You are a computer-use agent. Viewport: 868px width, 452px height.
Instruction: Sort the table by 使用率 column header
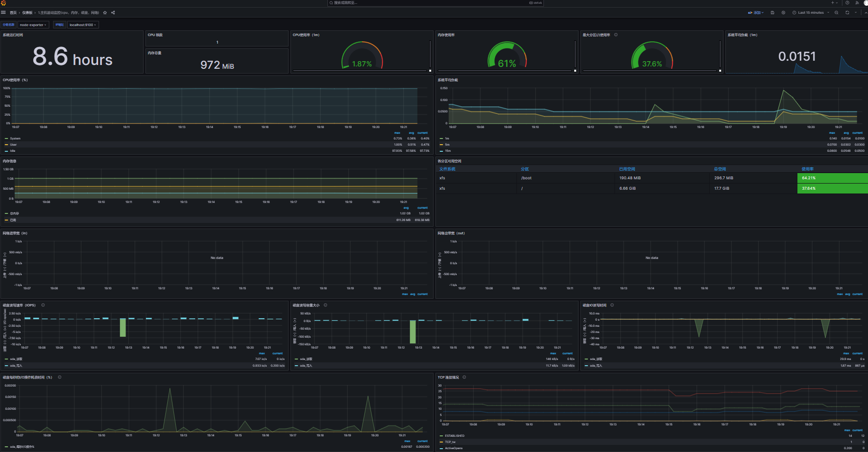807,169
